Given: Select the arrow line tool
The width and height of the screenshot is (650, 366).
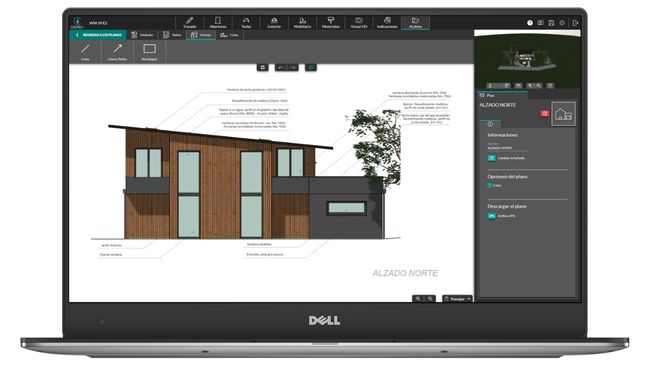Looking at the screenshot, I should point(117,52).
